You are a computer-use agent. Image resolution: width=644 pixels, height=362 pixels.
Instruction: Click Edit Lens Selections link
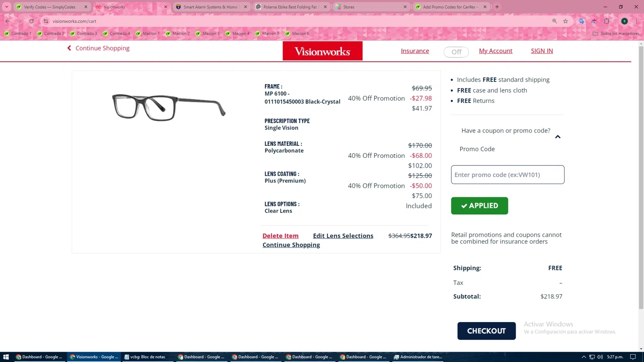(343, 236)
